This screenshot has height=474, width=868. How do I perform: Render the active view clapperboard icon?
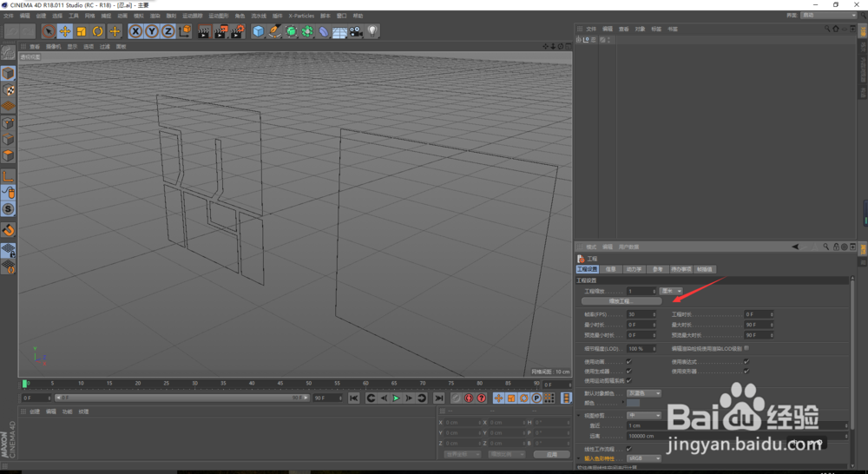[x=204, y=31]
